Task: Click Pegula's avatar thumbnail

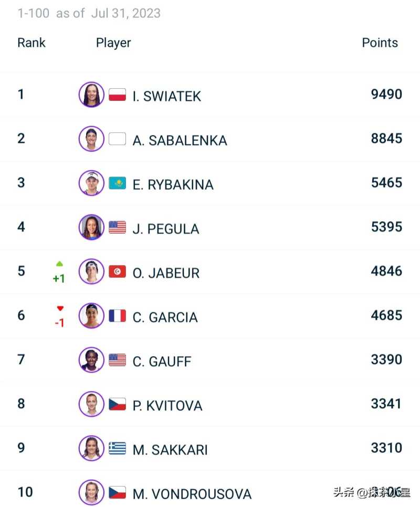Action: 91,227
